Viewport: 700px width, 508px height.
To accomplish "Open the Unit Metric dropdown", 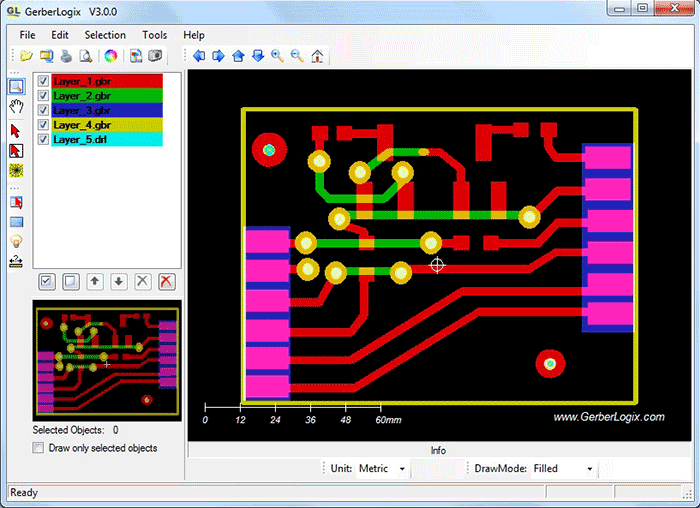I will [x=382, y=469].
